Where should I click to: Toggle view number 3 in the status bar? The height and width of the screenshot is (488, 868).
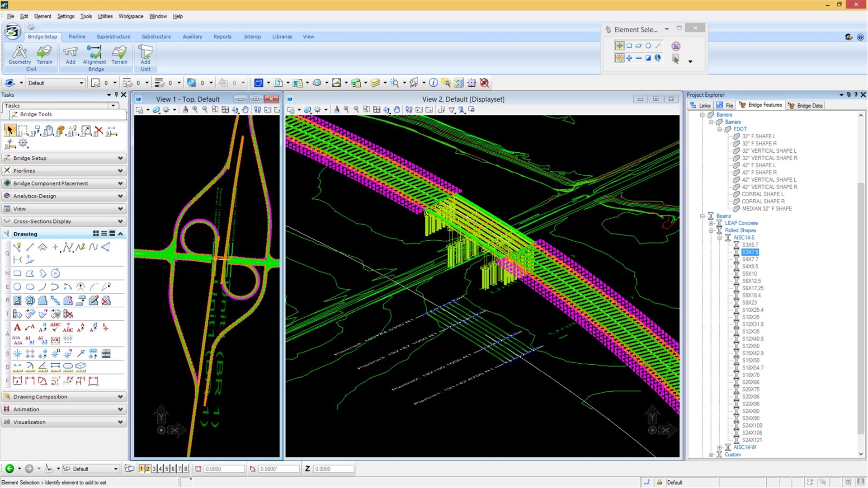click(154, 469)
